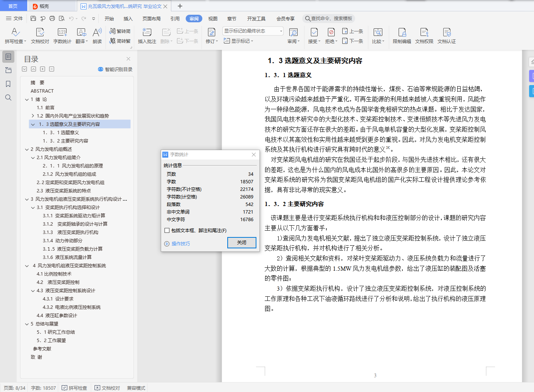The image size is (534, 392).
Task: Expand the 1.2 国内外风电产业发展现状和趋势 node
Action: pos(33,116)
